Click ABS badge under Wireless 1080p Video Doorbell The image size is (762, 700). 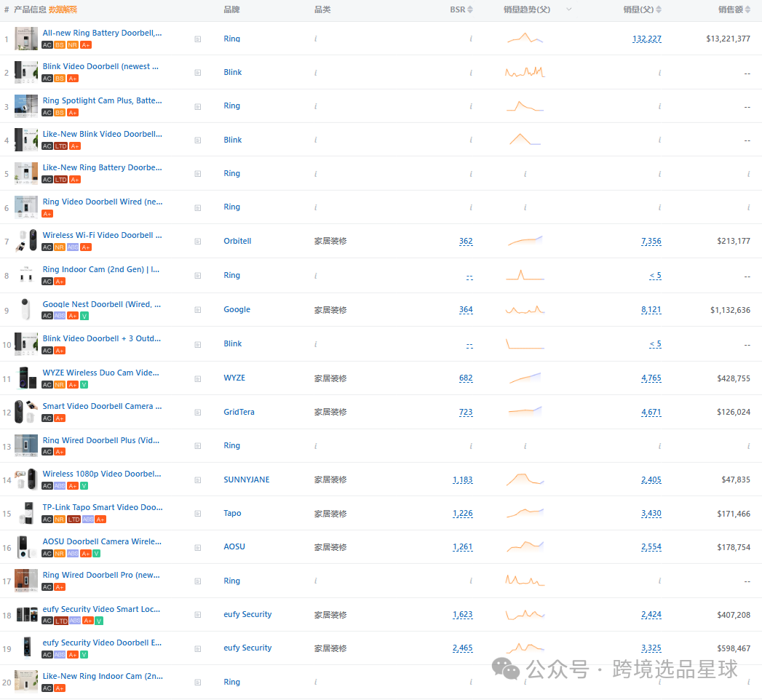[x=60, y=486]
